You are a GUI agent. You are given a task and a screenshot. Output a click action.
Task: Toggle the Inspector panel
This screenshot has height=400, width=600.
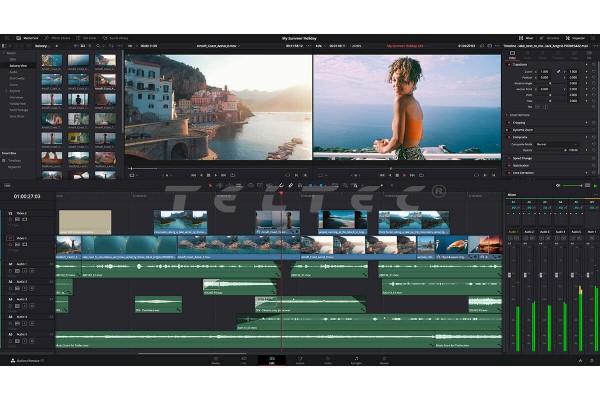coord(578,37)
